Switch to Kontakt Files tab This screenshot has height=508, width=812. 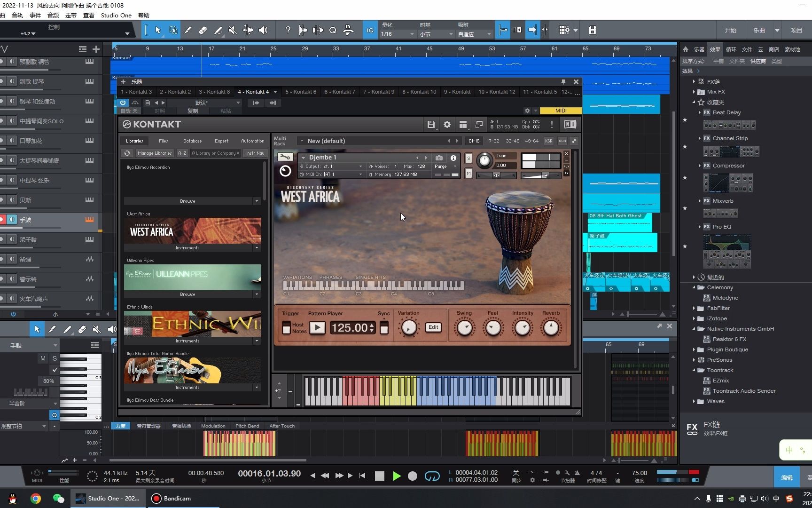163,141
